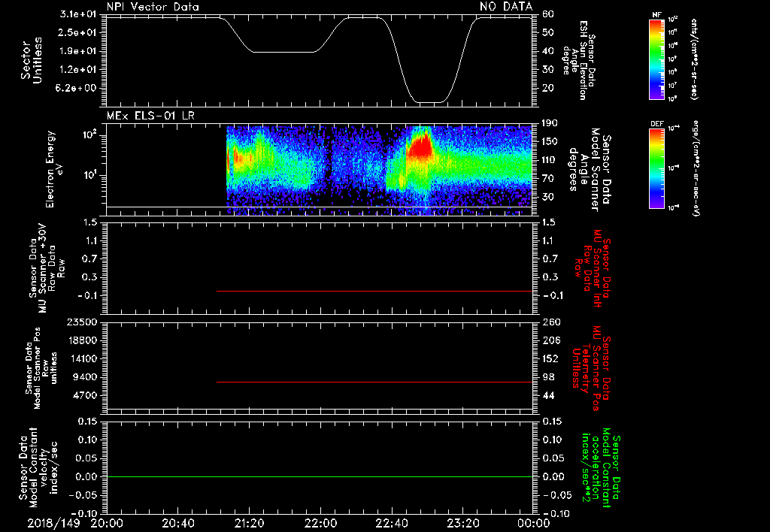The image size is (770, 532).
Task: Click the 00:00 time axis label
Action: (535, 523)
